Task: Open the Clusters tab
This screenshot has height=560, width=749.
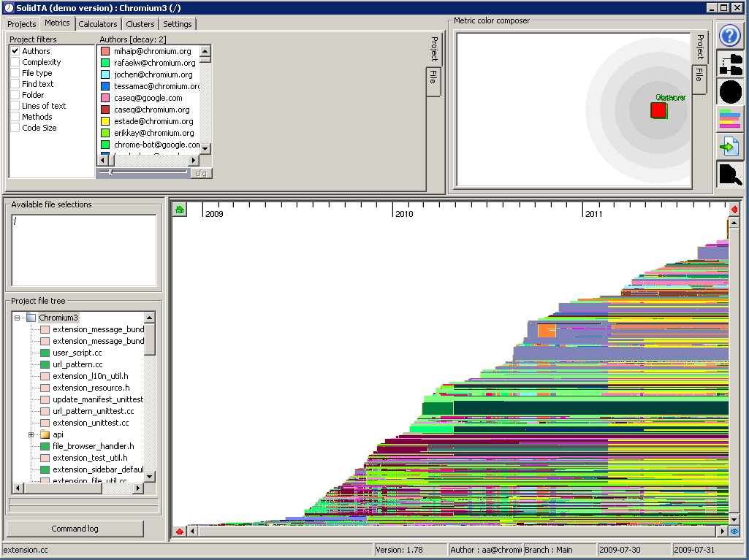Action: pyautogui.click(x=140, y=24)
